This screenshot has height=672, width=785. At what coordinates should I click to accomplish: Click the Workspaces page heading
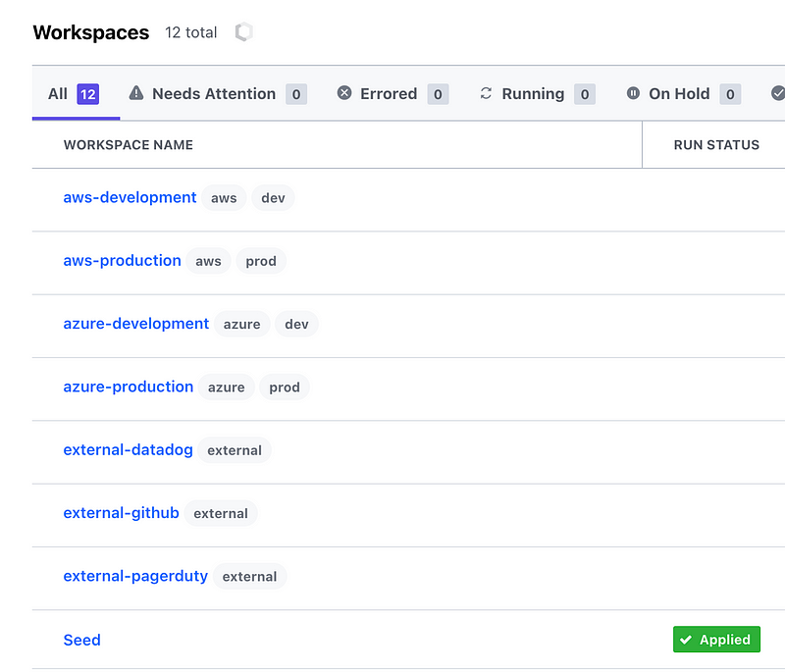click(91, 32)
